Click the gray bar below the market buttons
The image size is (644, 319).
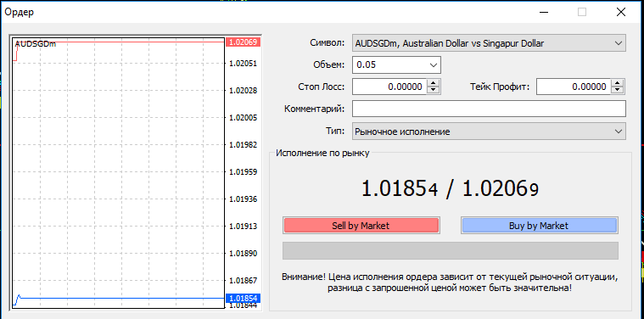click(451, 251)
